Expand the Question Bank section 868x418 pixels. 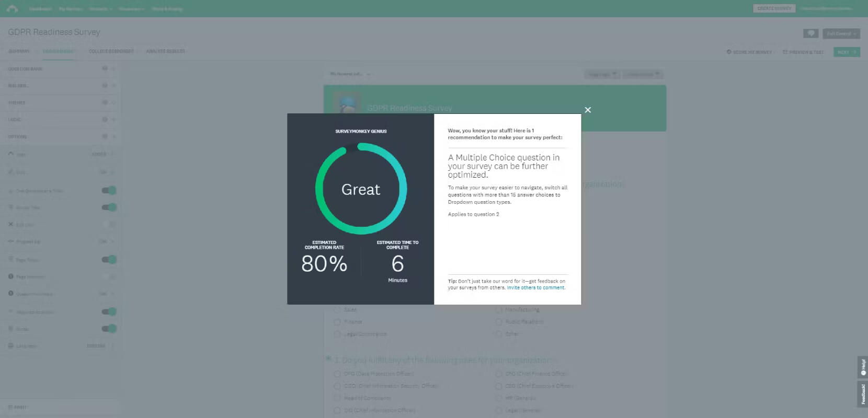pyautogui.click(x=60, y=69)
